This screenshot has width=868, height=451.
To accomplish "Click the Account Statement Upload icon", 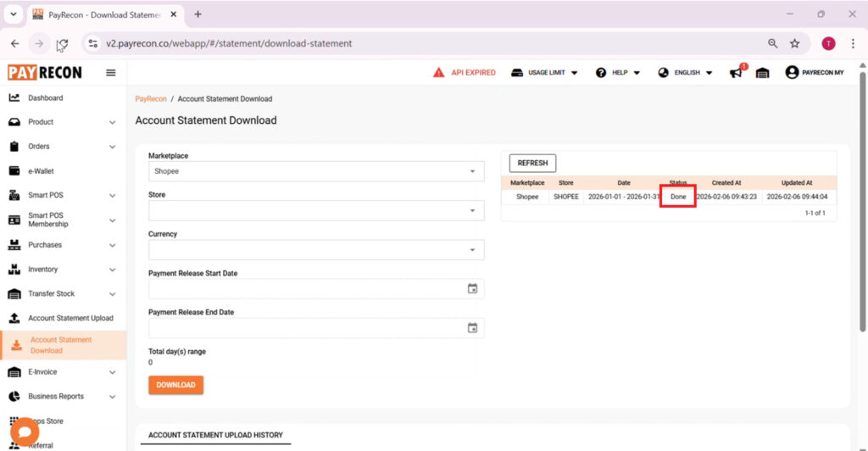I will click(x=14, y=318).
